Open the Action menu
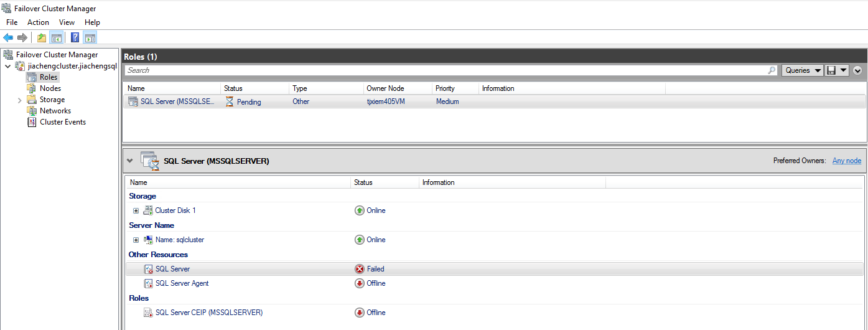This screenshot has height=330, width=868. tap(38, 22)
